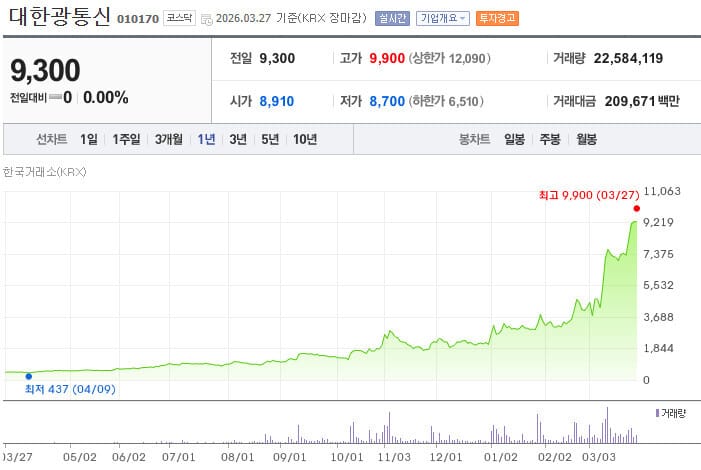This screenshot has width=701, height=470.
Task: Switch to 주봉 candlestick chart
Action: click(x=549, y=140)
